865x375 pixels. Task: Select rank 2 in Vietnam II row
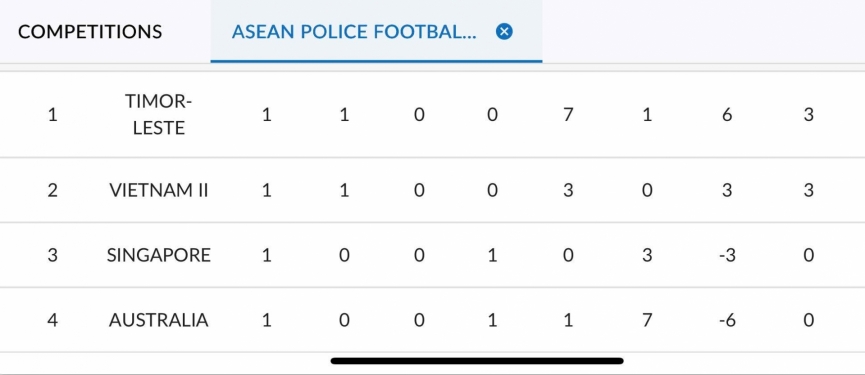pos(52,190)
